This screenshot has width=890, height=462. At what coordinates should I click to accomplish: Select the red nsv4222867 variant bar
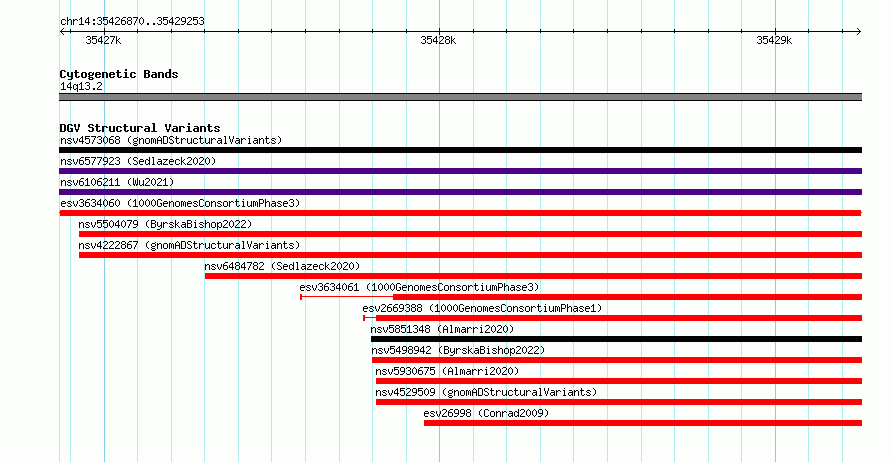click(x=471, y=255)
